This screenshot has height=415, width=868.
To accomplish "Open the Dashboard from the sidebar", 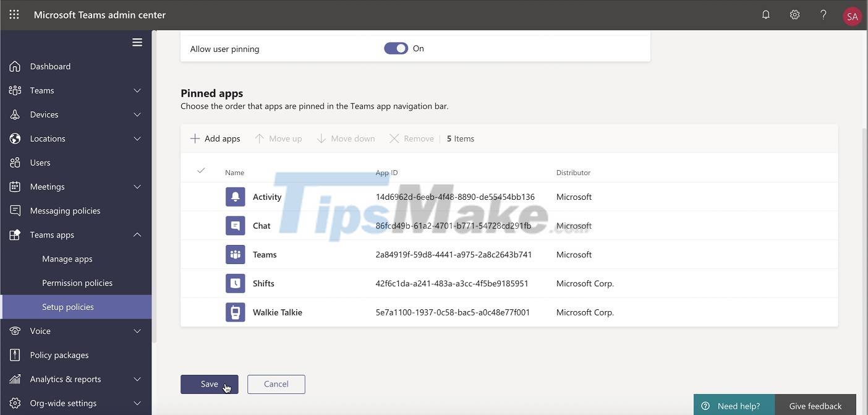I will click(50, 66).
